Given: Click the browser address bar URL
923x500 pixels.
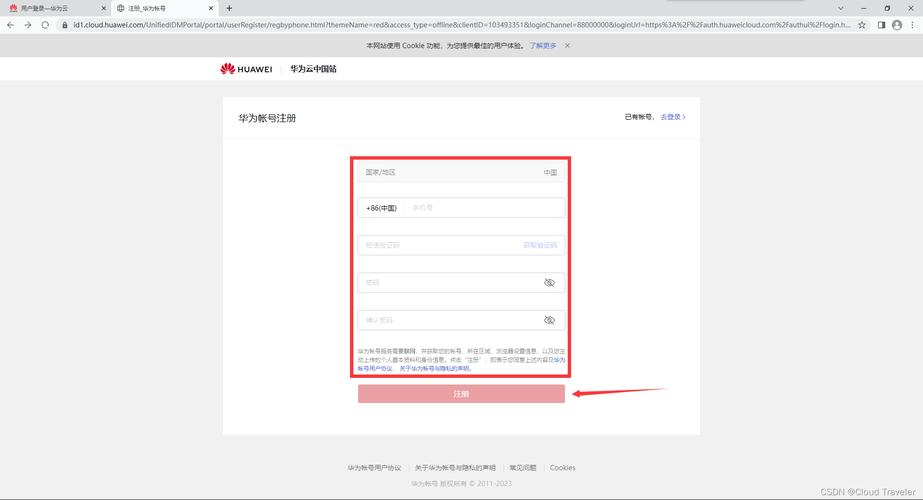Looking at the screenshot, I should (462, 25).
